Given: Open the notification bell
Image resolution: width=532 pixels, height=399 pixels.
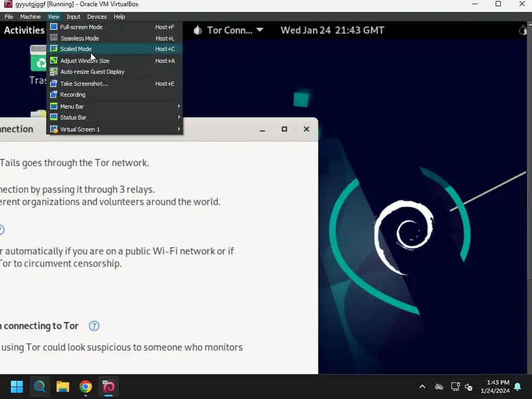Looking at the screenshot, I should [x=518, y=387].
